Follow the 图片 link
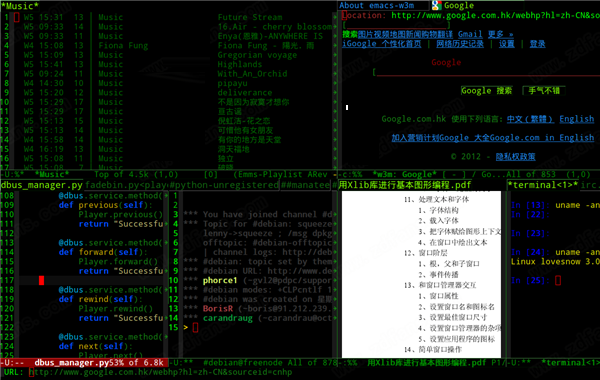The image size is (600, 380). 366,34
